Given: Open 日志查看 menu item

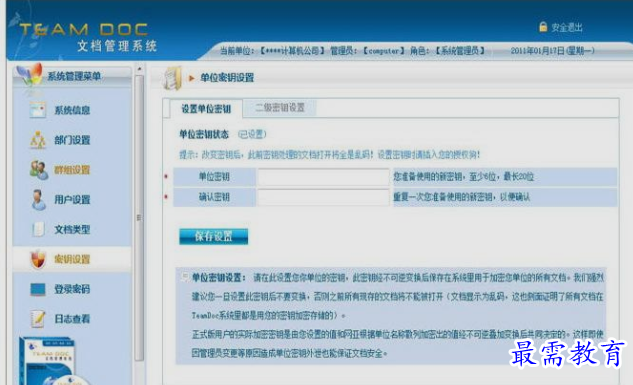Looking at the screenshot, I should point(72,319).
